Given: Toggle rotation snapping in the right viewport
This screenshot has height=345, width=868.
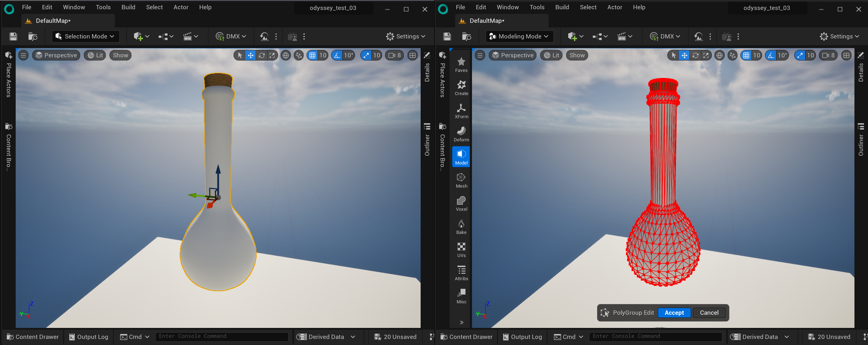Looking at the screenshot, I should coord(771,55).
